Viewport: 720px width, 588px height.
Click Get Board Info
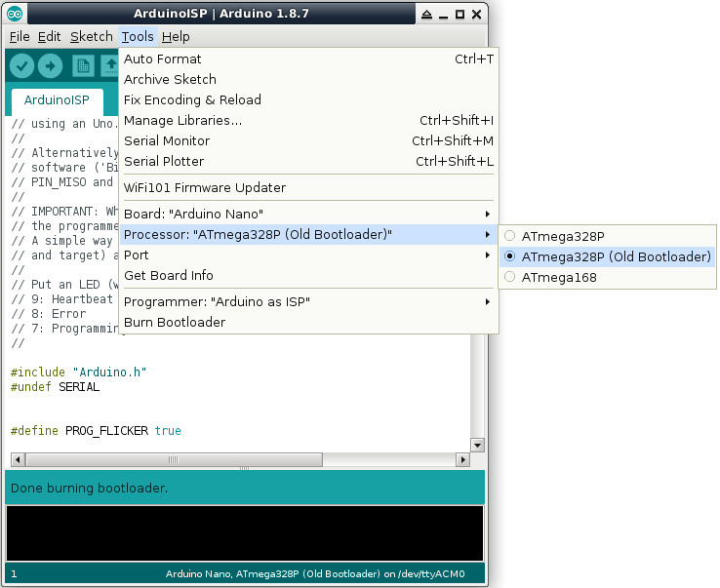click(308, 275)
